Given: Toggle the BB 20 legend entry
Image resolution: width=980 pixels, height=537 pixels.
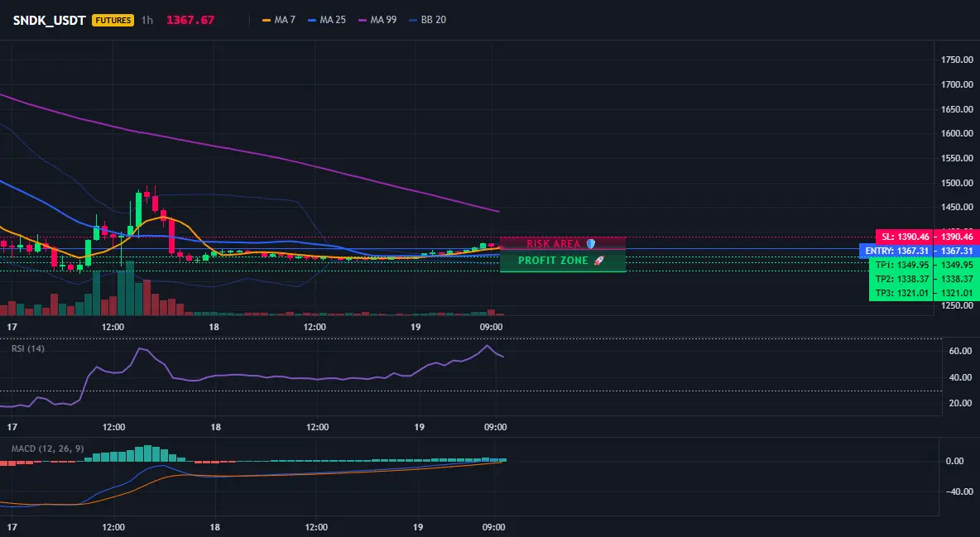Looking at the screenshot, I should 427,20.
